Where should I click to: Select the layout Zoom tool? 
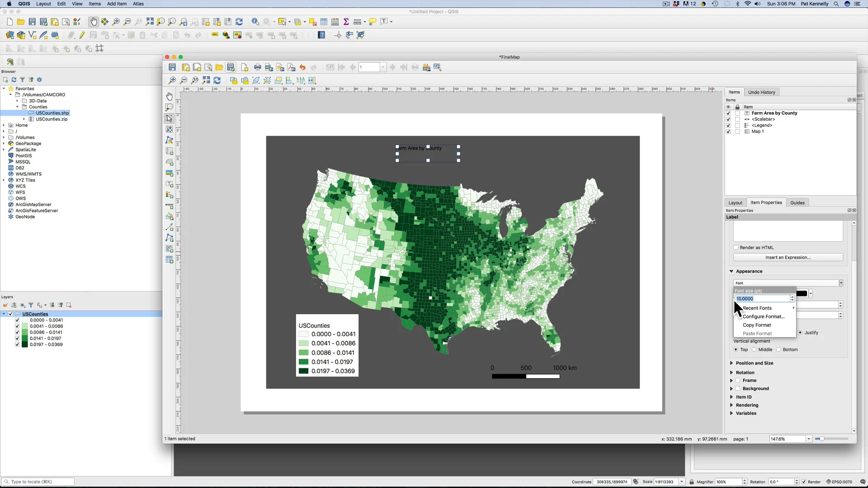coord(170,107)
